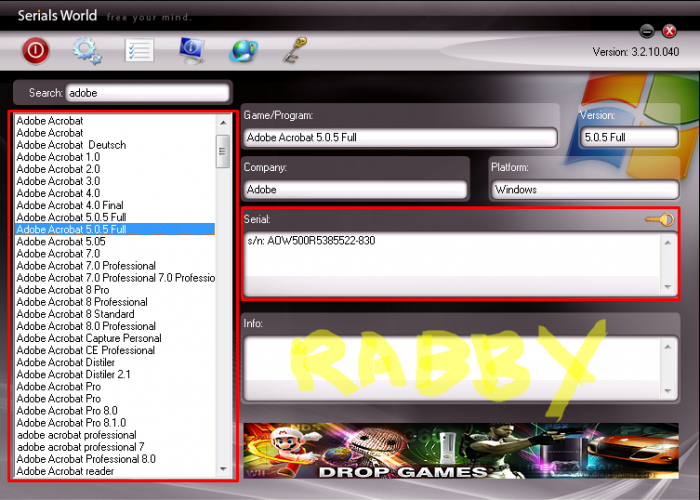The height and width of the screenshot is (500, 700).
Task: Select the short Adobe Acrobat 7.0 Professional entry
Action: pos(115,266)
